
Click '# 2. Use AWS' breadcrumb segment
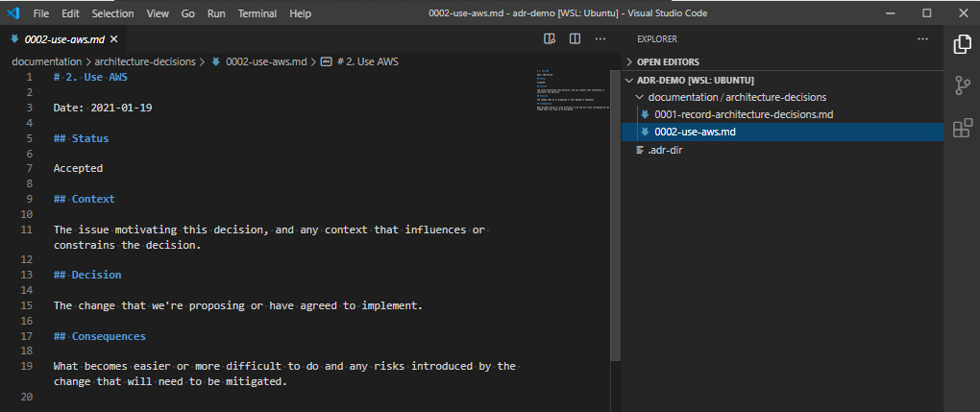click(x=367, y=61)
